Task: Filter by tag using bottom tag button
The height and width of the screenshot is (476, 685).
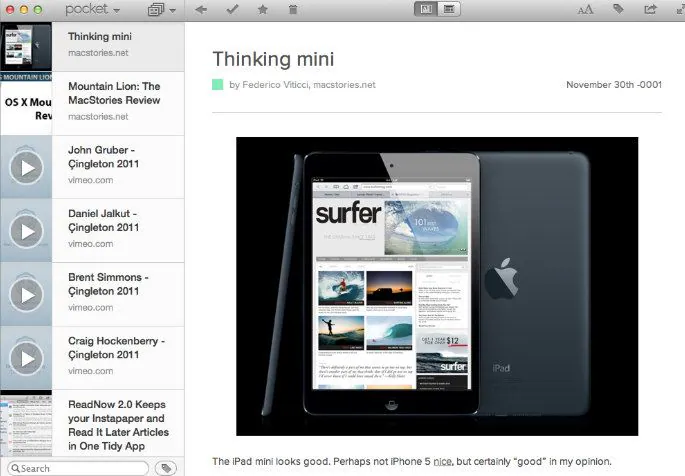Action: (166, 468)
